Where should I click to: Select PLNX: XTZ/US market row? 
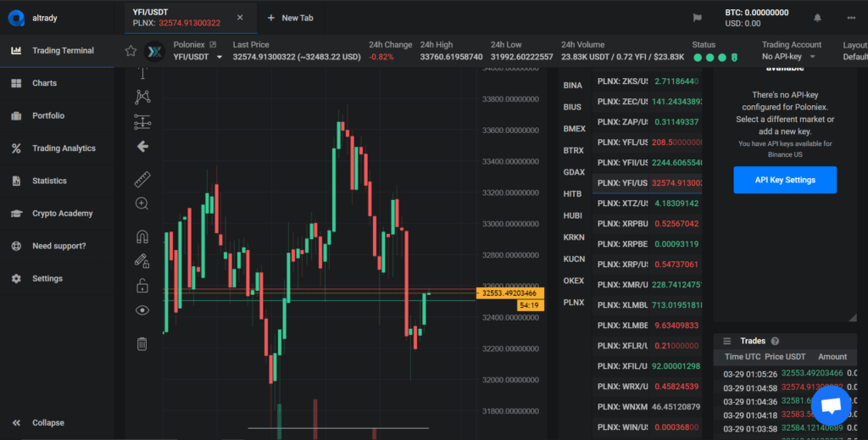click(x=647, y=203)
